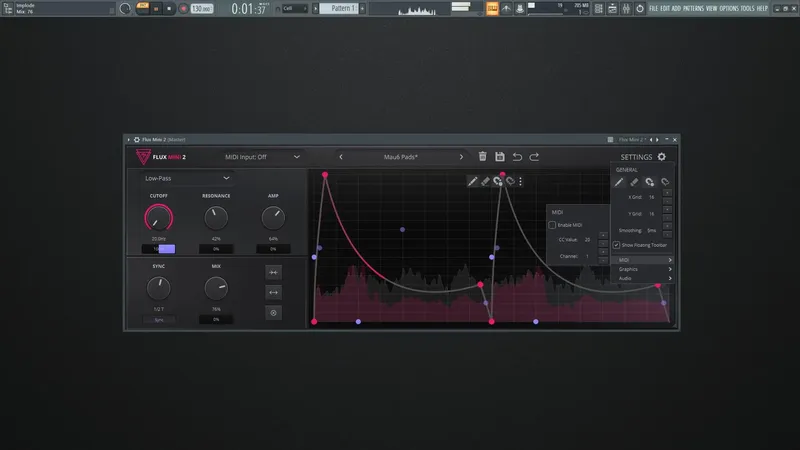
Task: Open the OPTIONS menu
Action: coord(729,9)
